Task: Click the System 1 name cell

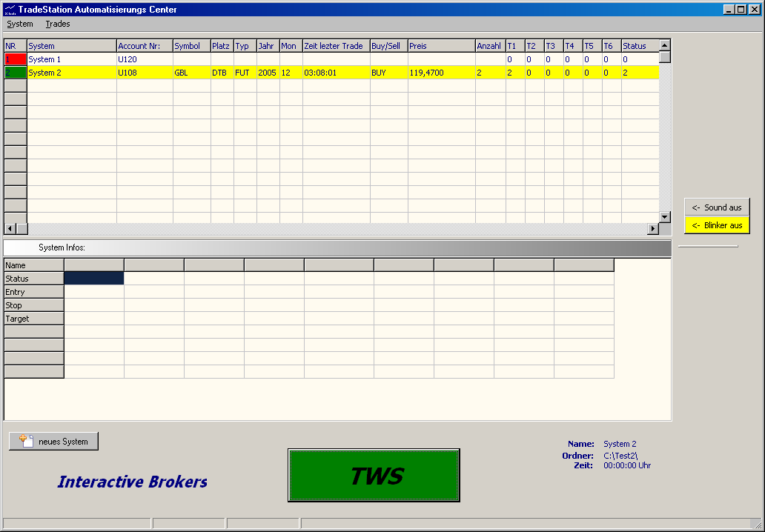Action: coord(72,59)
